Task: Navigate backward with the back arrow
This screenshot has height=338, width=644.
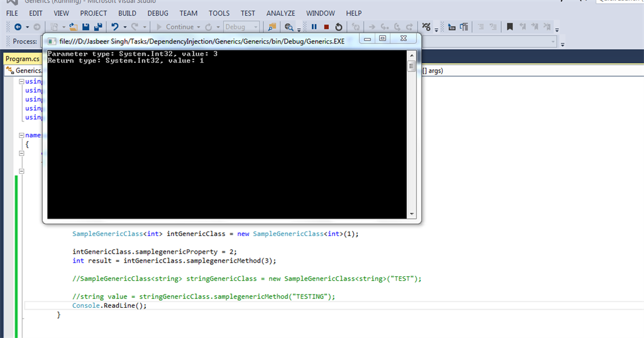Action: click(18, 27)
